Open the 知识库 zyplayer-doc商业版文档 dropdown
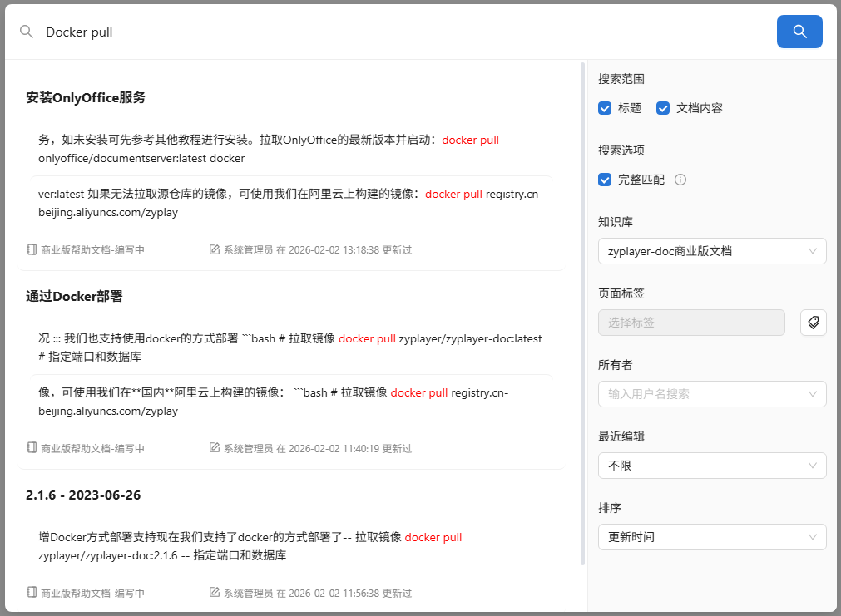This screenshot has width=841, height=616. (x=712, y=251)
